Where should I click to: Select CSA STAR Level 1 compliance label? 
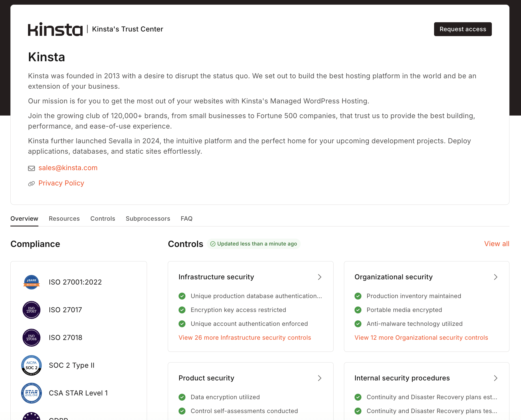(78, 393)
